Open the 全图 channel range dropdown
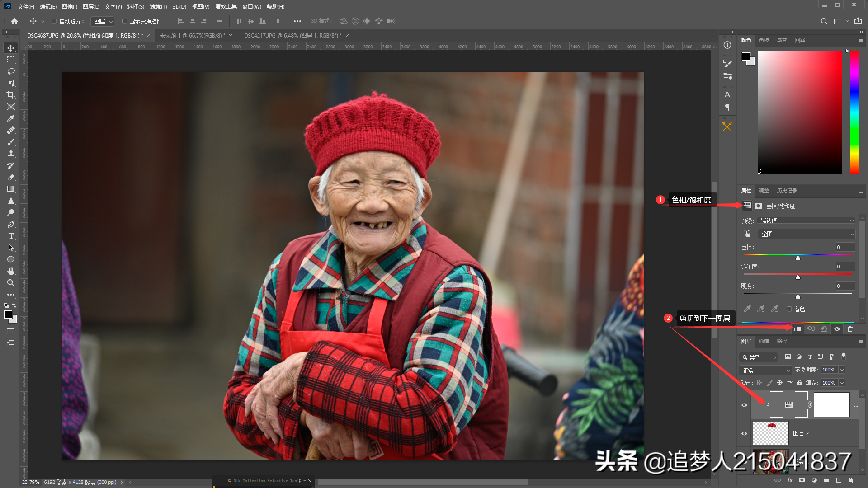 pyautogui.click(x=807, y=234)
